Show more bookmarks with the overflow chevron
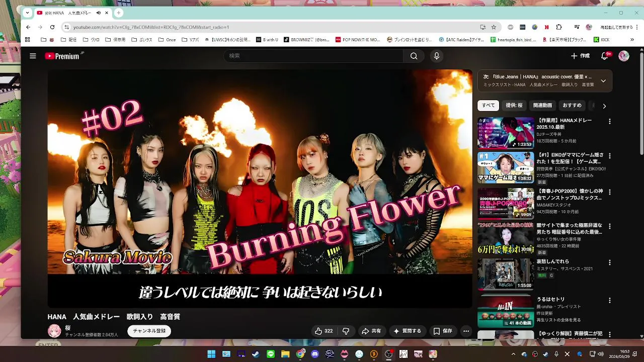This screenshot has width=644, height=362. pos(632,39)
